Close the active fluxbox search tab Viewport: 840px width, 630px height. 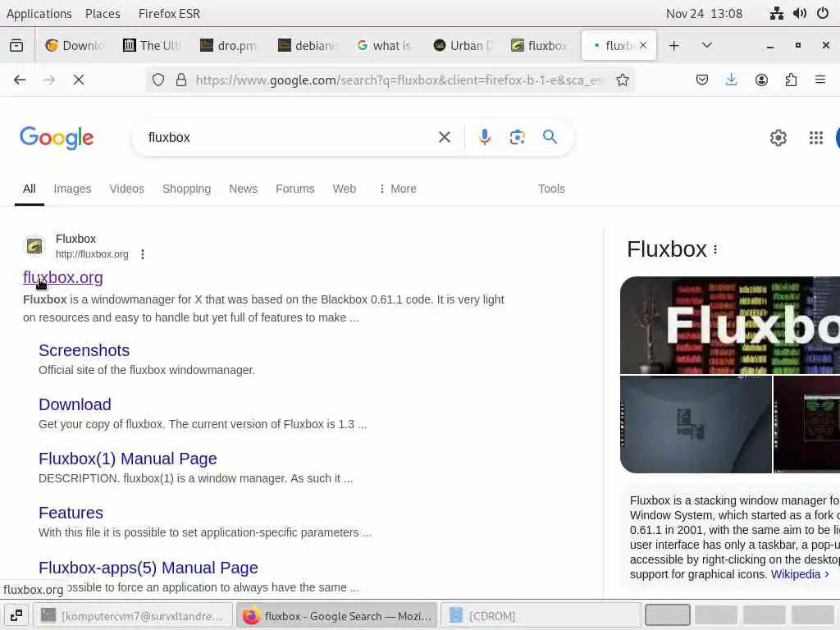(643, 46)
